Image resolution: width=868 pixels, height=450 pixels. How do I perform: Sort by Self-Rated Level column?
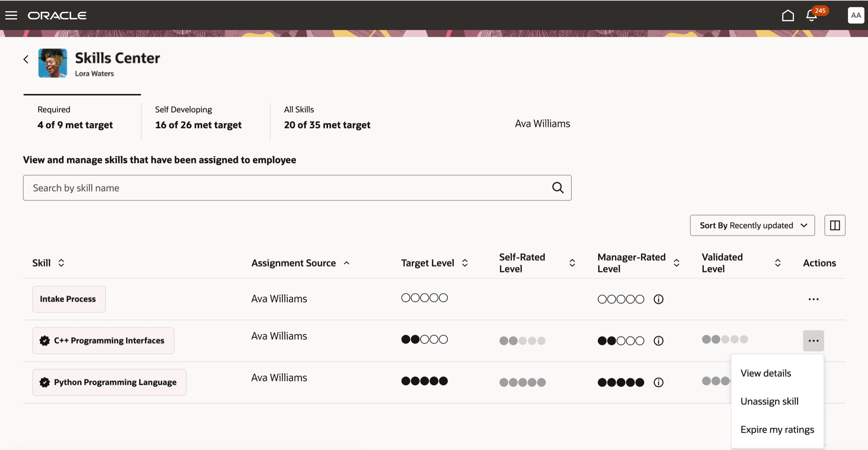572,263
